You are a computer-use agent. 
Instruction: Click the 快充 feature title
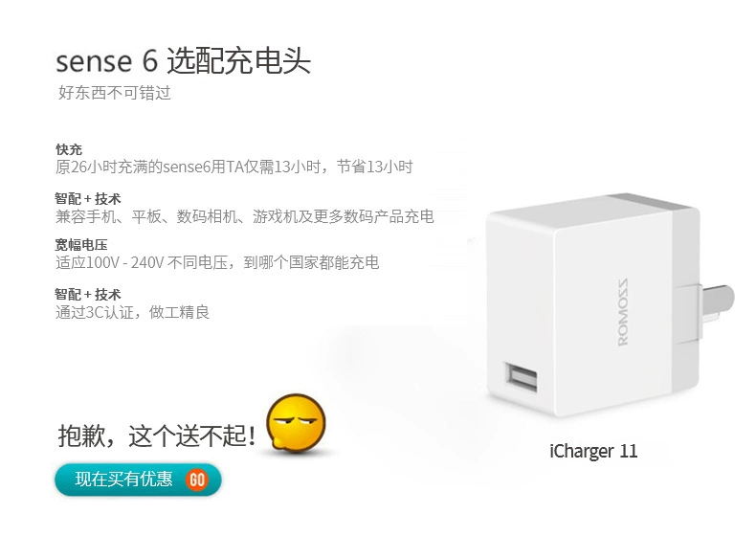pos(69,149)
